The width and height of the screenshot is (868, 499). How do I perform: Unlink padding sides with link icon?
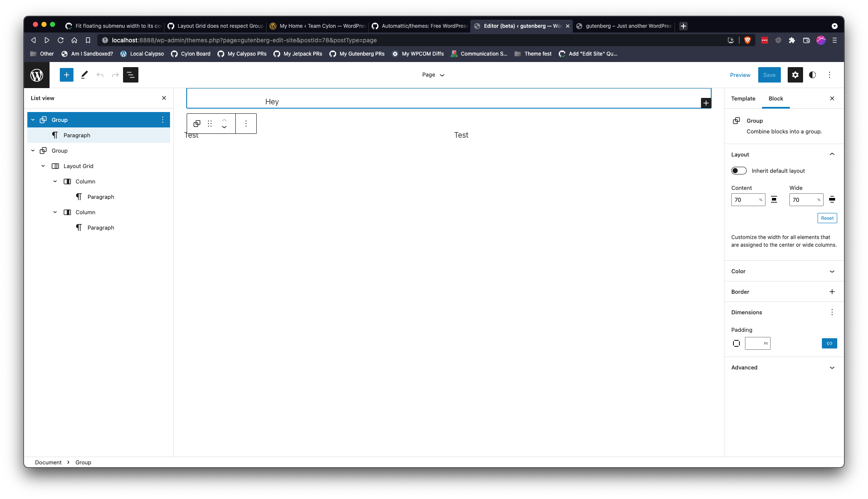coord(829,343)
